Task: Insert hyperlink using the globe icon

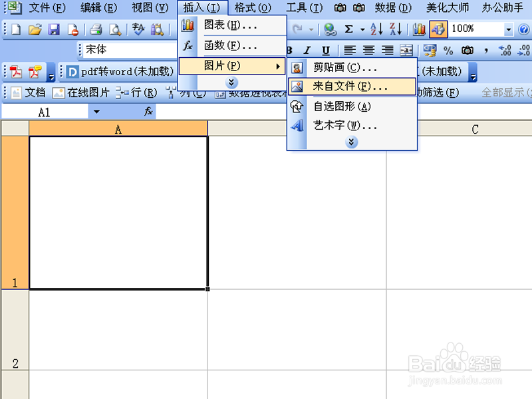Action: 330,29
